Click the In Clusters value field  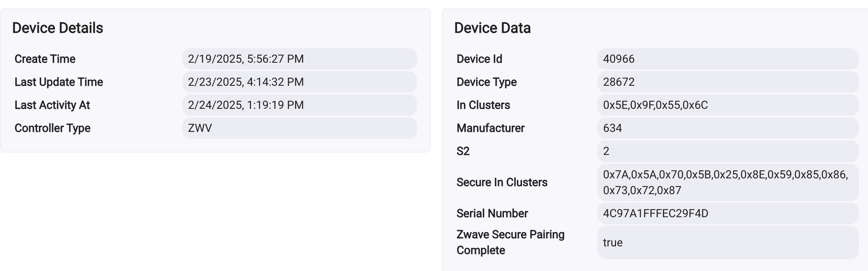728,105
